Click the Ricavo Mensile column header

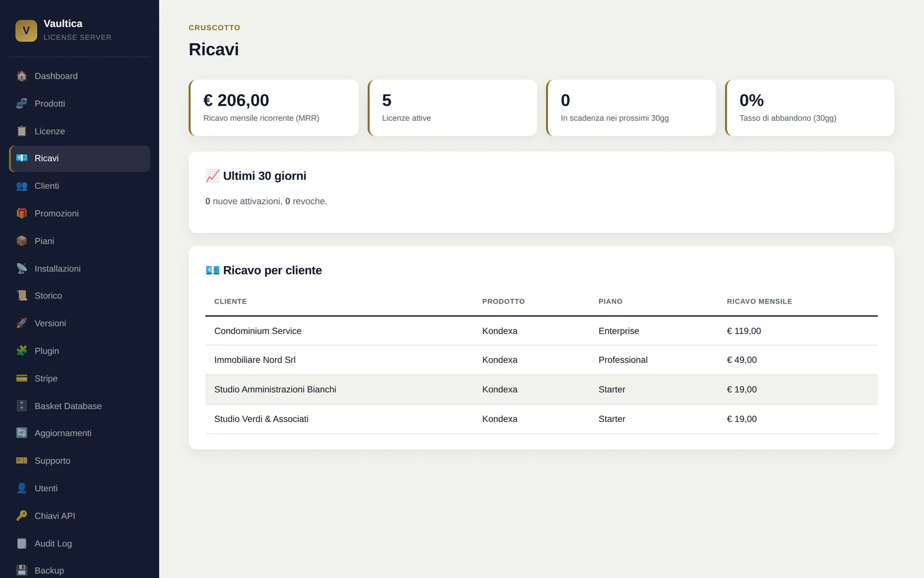(x=759, y=302)
